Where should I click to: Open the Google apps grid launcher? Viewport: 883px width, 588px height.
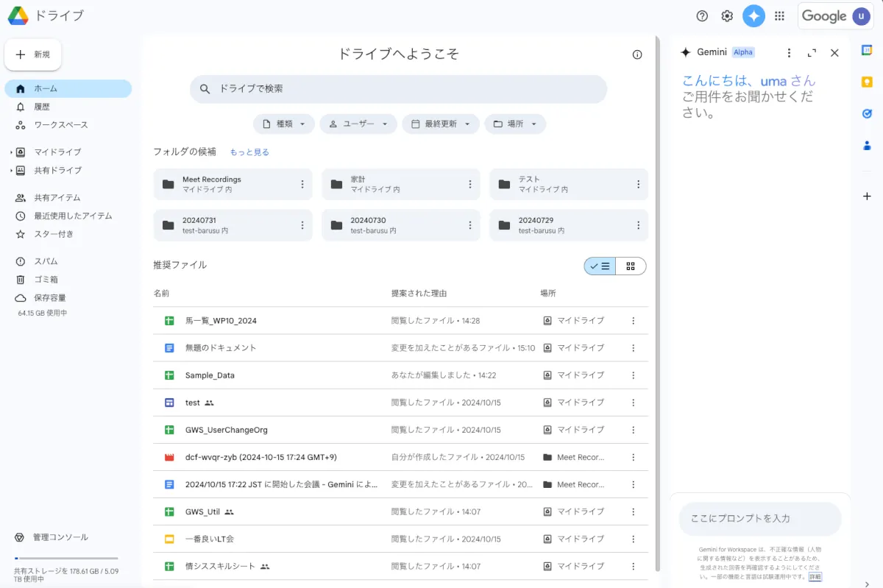(x=779, y=16)
